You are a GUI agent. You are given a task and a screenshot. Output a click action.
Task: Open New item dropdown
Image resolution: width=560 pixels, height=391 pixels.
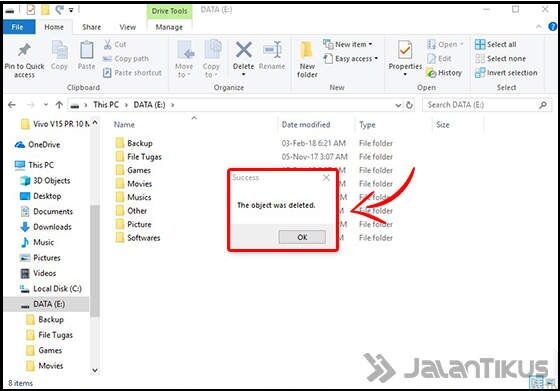point(348,45)
